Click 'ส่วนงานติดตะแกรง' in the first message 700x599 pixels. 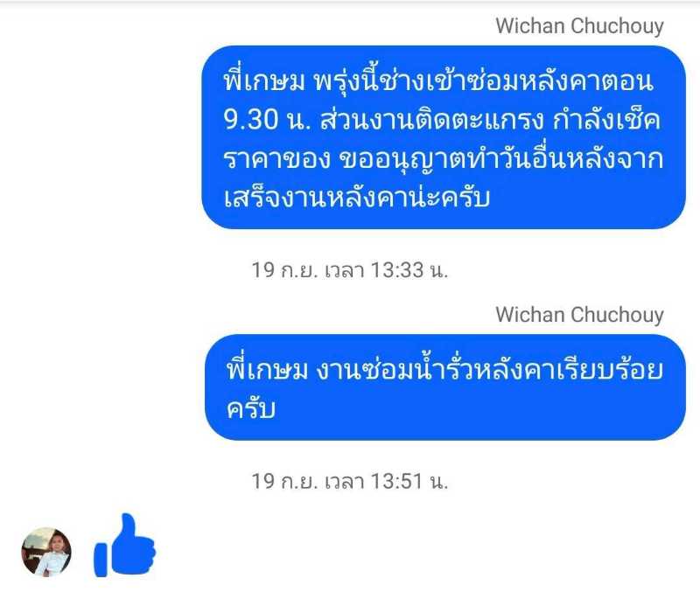point(432,120)
